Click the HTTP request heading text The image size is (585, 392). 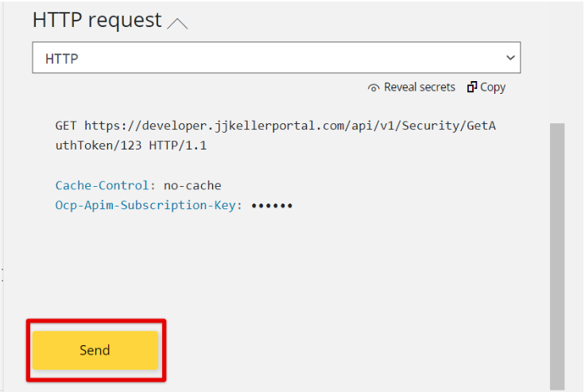(97, 20)
